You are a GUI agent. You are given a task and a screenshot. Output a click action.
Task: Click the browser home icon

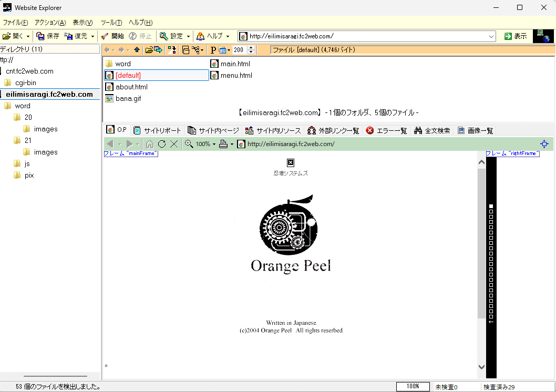(150, 144)
